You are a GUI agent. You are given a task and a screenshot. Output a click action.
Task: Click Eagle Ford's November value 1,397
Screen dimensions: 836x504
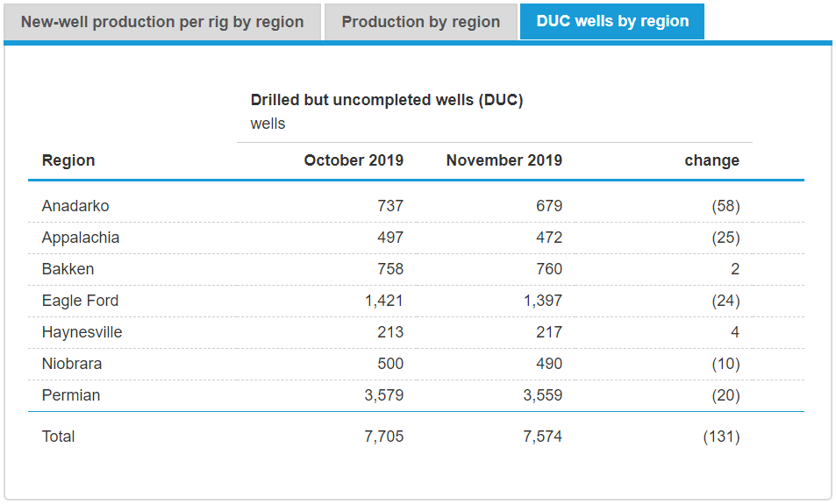[542, 301]
